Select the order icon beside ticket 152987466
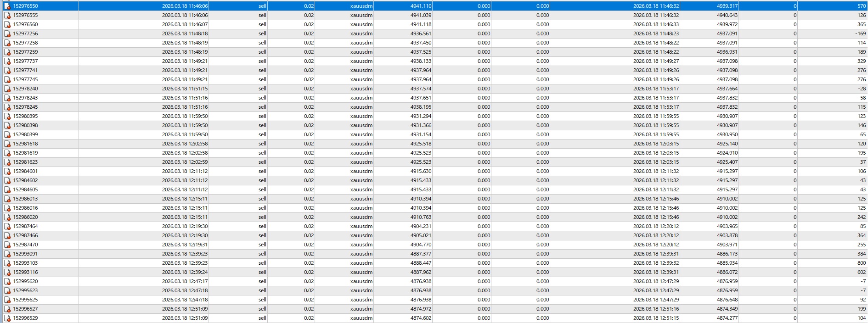Viewport: 868px width, 323px height. pos(7,235)
